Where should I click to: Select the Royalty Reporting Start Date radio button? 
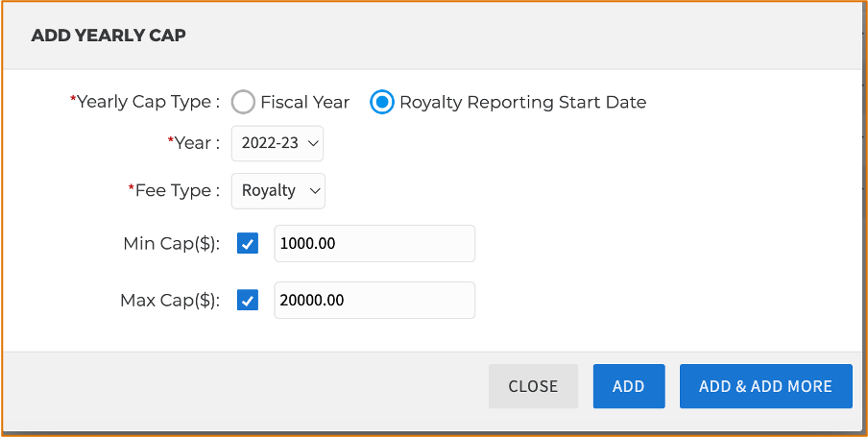pyautogui.click(x=382, y=103)
